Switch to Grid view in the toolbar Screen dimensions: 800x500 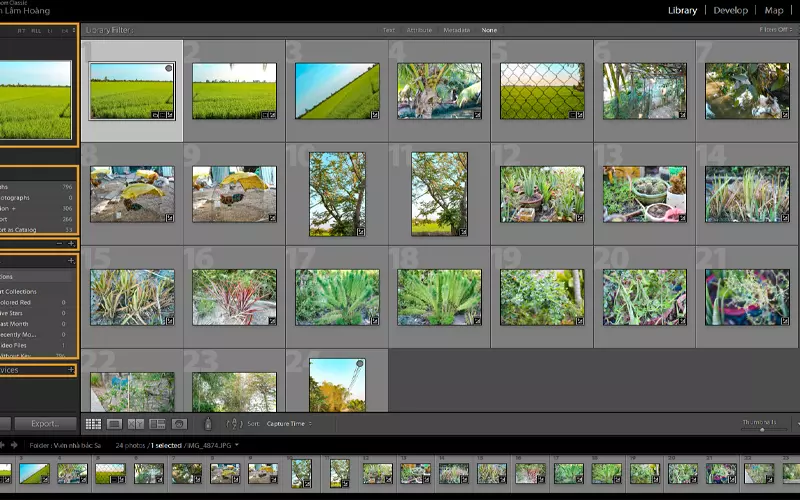93,424
